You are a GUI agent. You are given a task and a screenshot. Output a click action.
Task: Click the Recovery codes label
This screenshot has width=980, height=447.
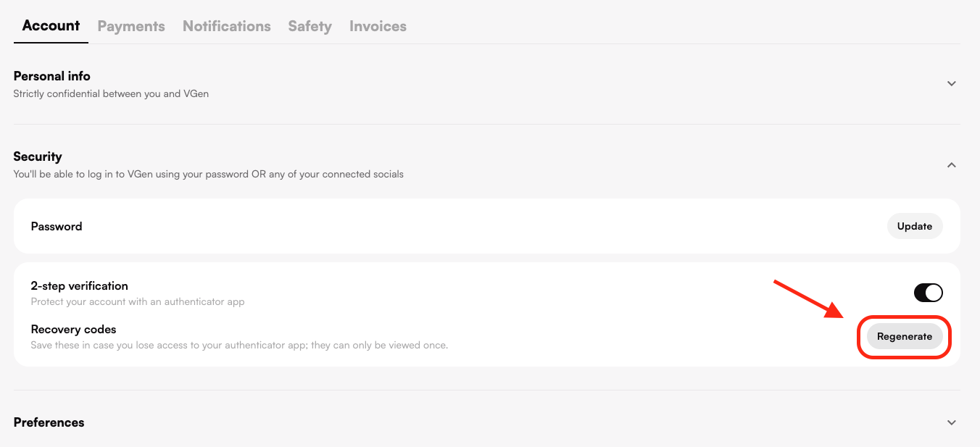tap(73, 330)
